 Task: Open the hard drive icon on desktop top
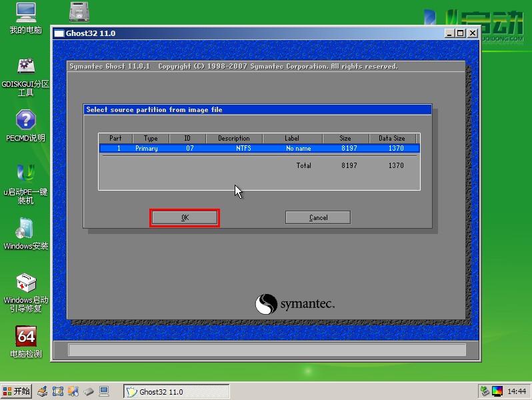(x=80, y=12)
